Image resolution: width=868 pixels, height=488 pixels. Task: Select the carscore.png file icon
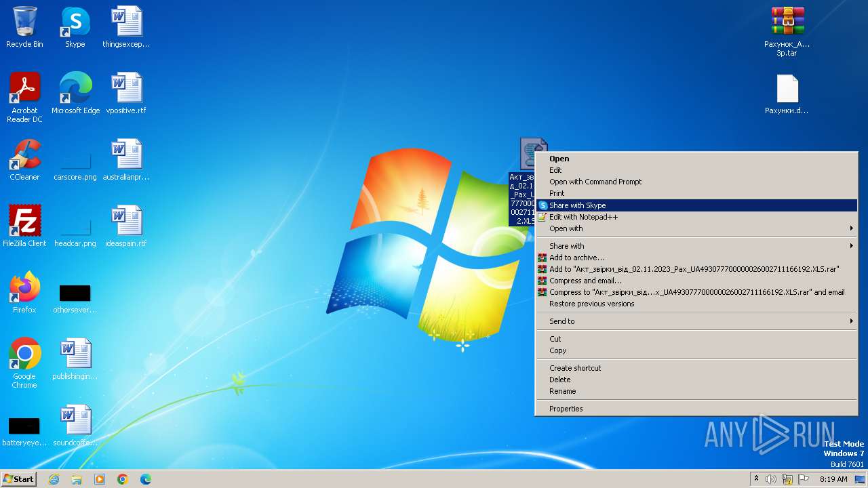[75, 160]
